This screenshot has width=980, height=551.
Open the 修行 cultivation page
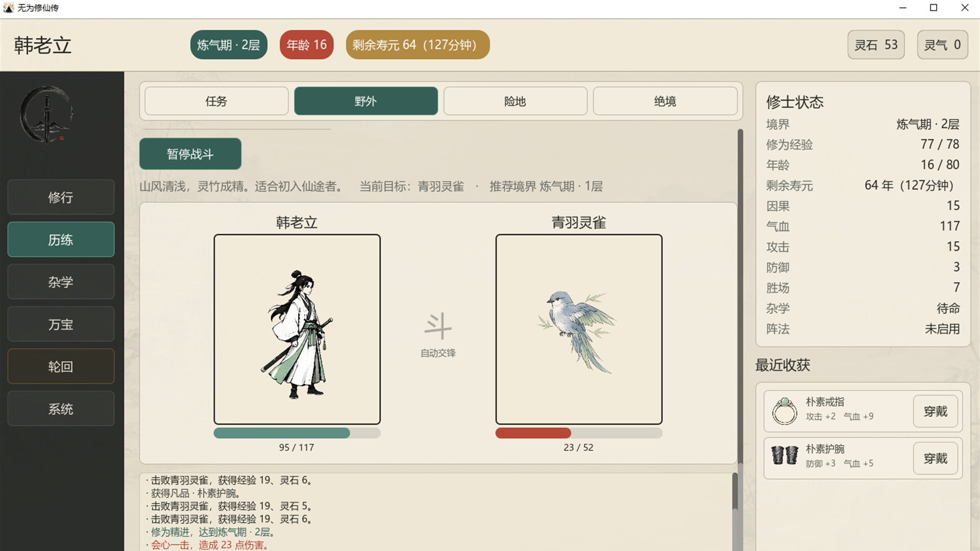click(61, 197)
